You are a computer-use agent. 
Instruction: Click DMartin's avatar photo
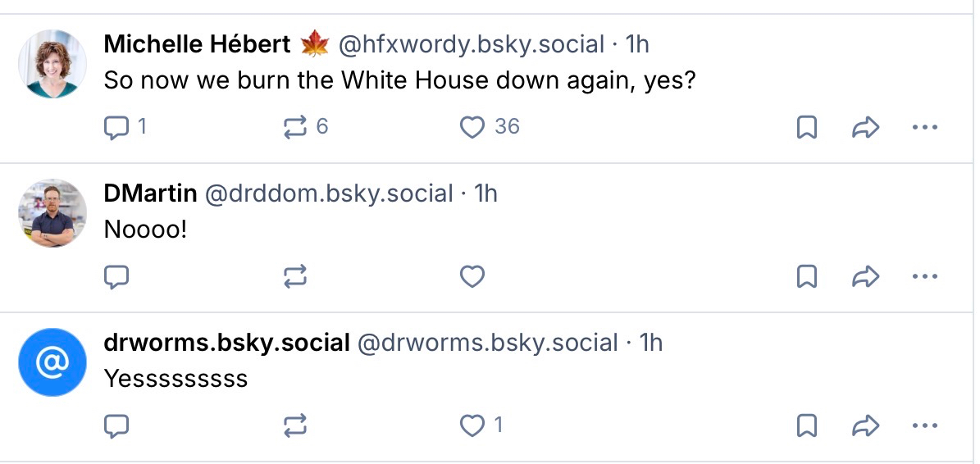52,213
